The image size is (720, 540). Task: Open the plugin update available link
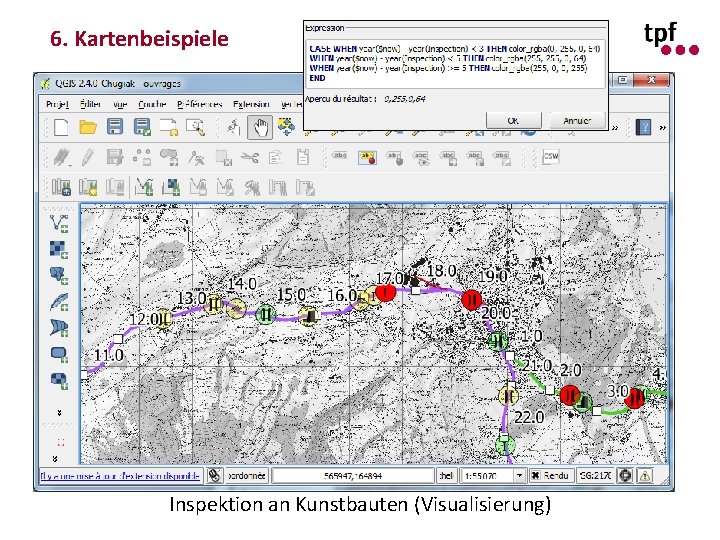click(121, 476)
